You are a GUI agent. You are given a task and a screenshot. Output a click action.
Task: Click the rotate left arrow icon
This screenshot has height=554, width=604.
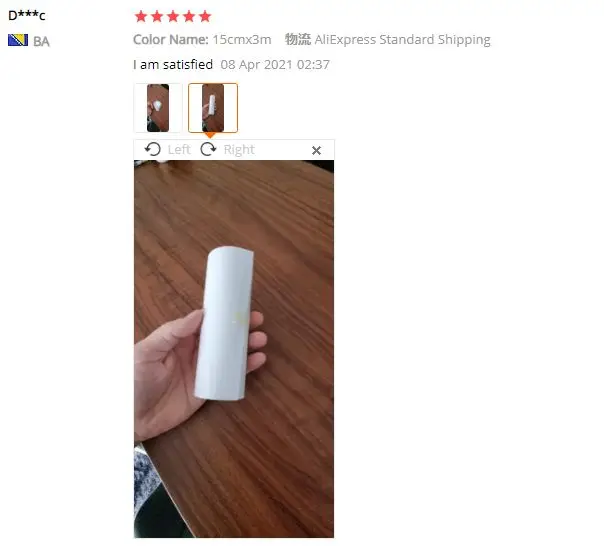click(x=153, y=149)
